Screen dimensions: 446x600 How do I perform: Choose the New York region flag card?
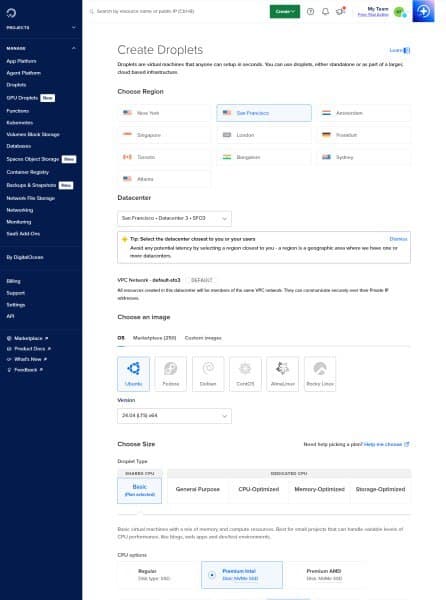[x=164, y=113]
